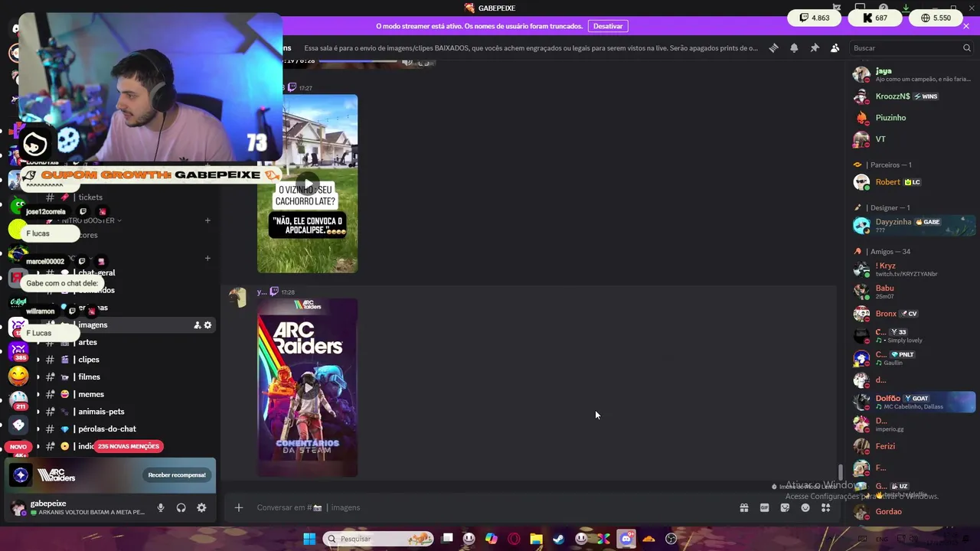Click the Kick 687 viewer counter

click(x=874, y=18)
